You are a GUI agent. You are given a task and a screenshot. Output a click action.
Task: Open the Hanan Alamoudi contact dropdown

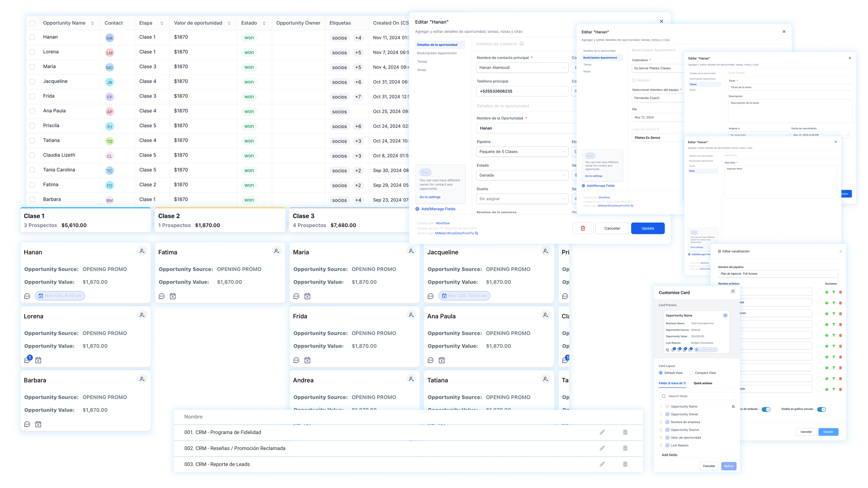tap(522, 67)
